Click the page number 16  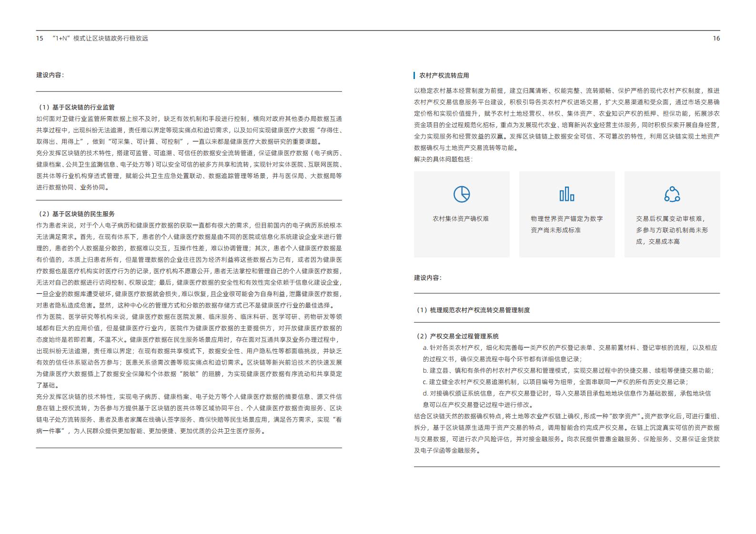click(x=716, y=39)
